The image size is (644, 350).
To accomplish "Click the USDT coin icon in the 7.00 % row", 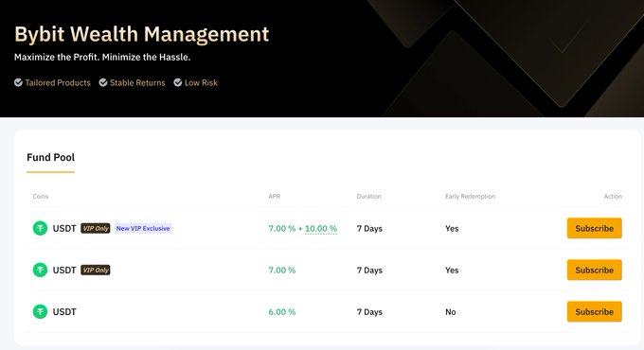I will (x=40, y=270).
